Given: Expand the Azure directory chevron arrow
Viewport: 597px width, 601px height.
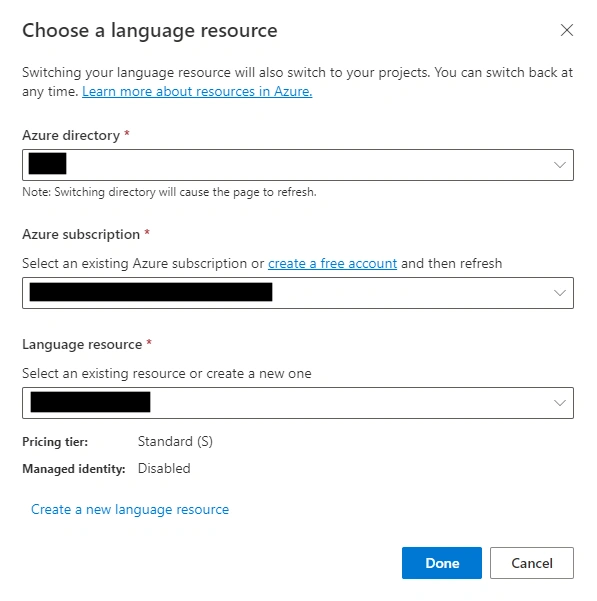Looking at the screenshot, I should (x=560, y=165).
